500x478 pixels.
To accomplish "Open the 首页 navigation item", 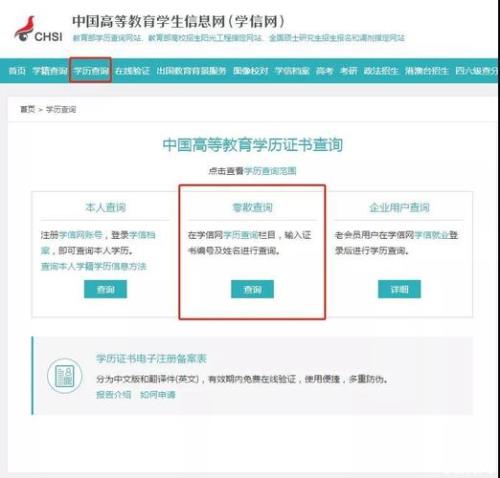I will tap(17, 71).
